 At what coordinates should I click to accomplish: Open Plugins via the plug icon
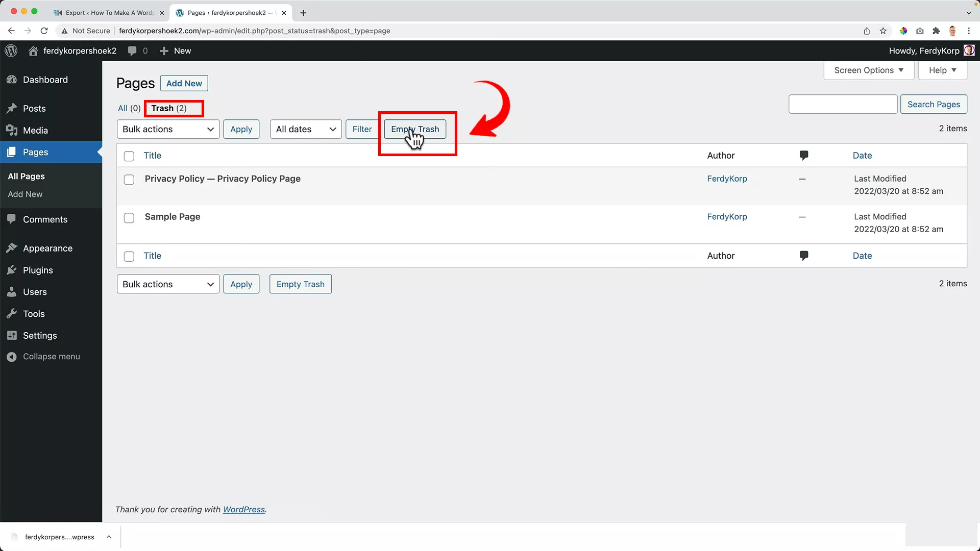(x=12, y=270)
